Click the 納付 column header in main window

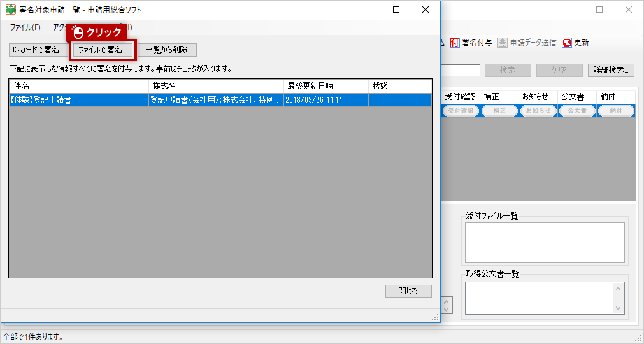tap(616, 97)
